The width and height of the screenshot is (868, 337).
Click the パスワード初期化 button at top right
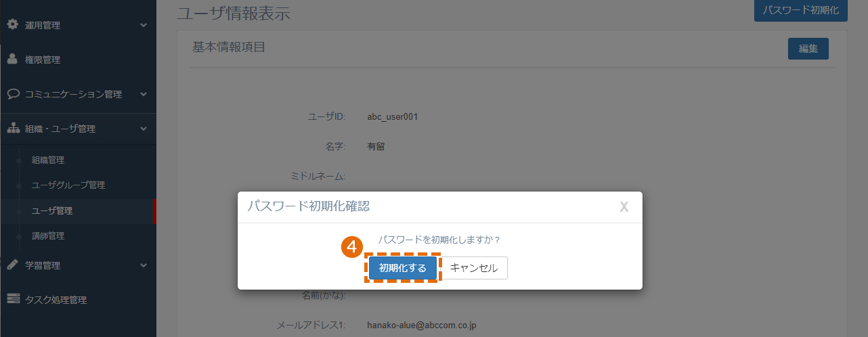[801, 11]
